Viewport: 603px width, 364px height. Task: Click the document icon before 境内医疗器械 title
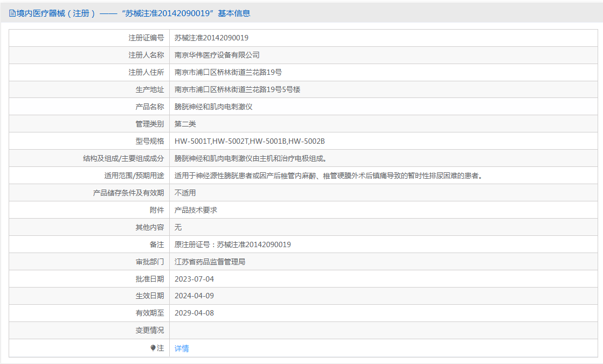pos(12,13)
